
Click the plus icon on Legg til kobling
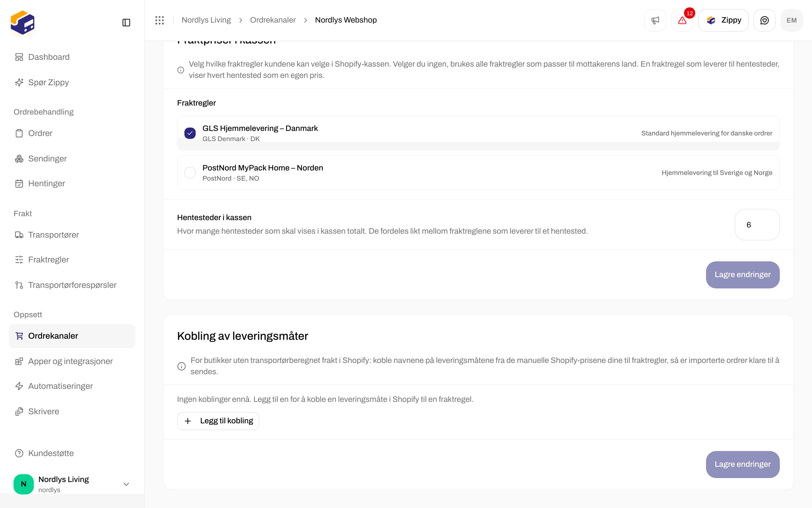click(x=188, y=421)
